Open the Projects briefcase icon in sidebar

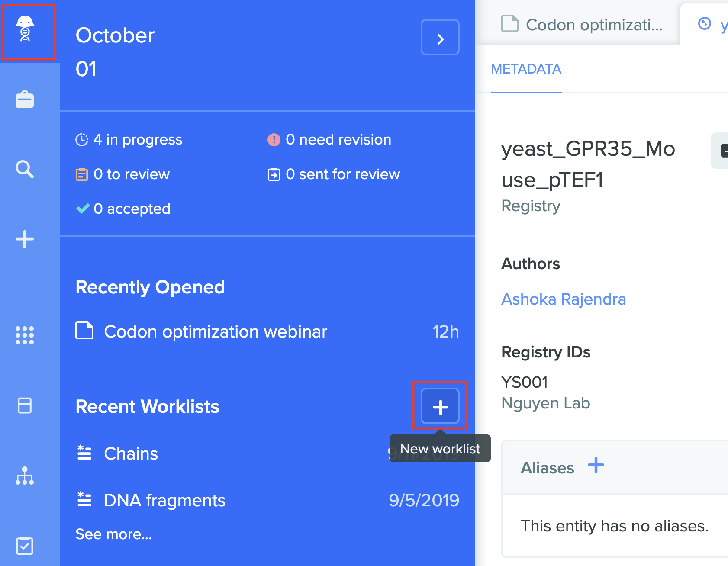click(25, 100)
